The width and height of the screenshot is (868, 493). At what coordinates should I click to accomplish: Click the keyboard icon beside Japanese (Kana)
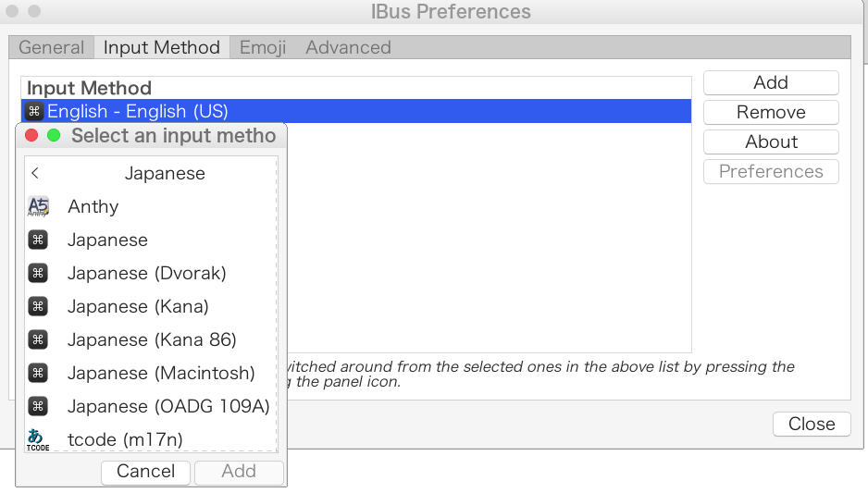tap(38, 306)
